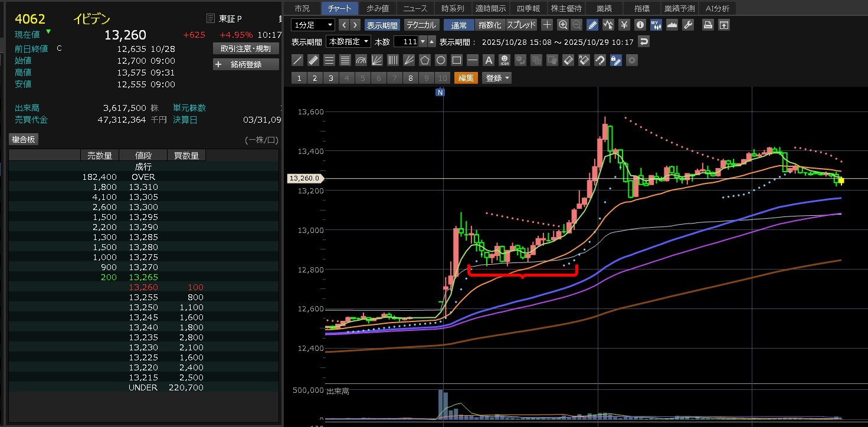868x427 pixels.
Task: Select the rectangle drawing tool
Action: (x=457, y=60)
